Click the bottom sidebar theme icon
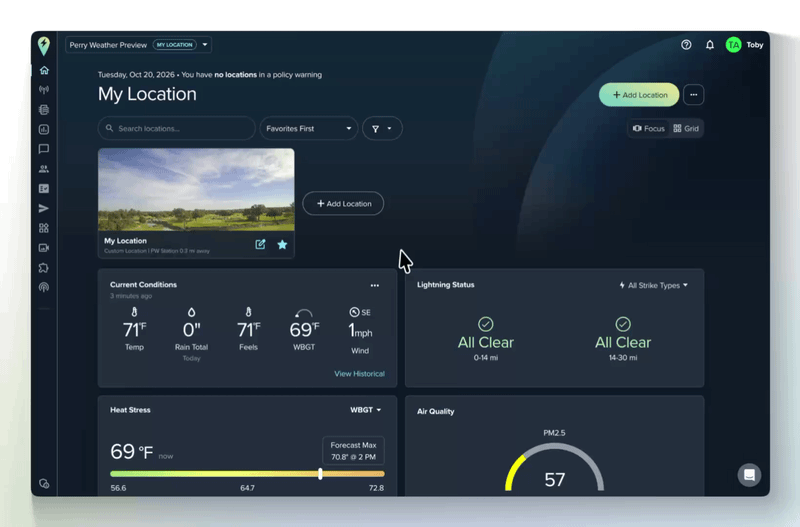Image resolution: width=800 pixels, height=527 pixels. (x=44, y=484)
